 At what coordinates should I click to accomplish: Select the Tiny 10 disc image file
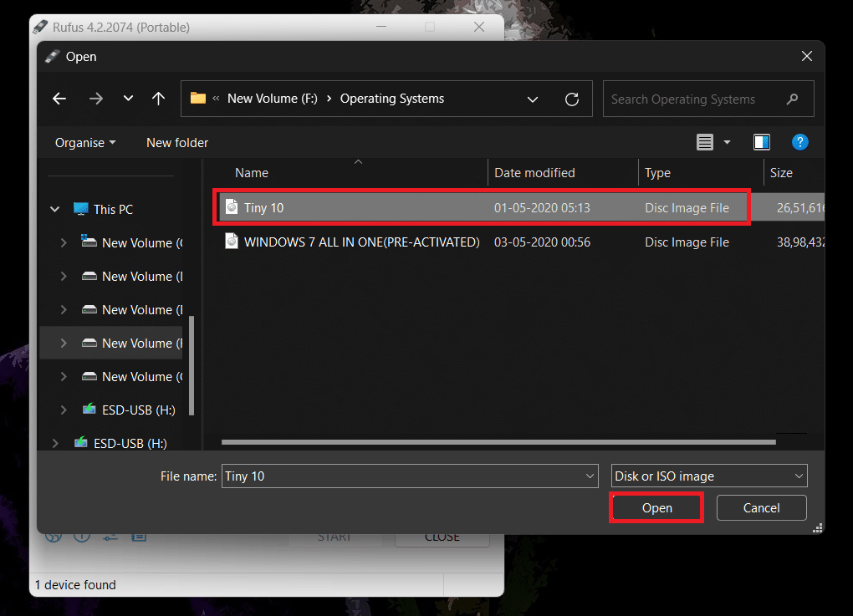[x=519, y=207]
